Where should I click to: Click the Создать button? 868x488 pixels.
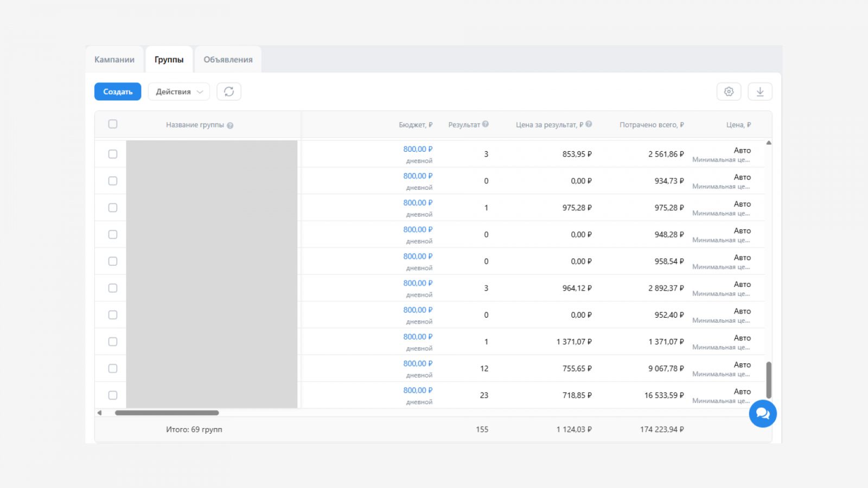(118, 92)
